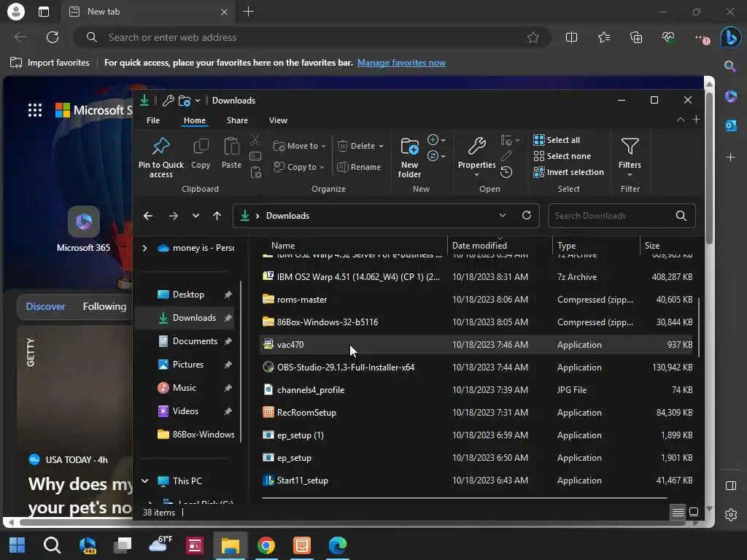Collapse the ribbon with the chevron

(x=681, y=120)
